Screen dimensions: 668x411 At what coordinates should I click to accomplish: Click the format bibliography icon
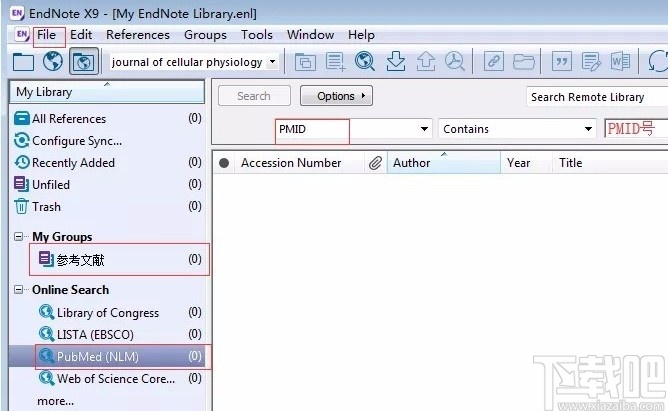[592, 62]
